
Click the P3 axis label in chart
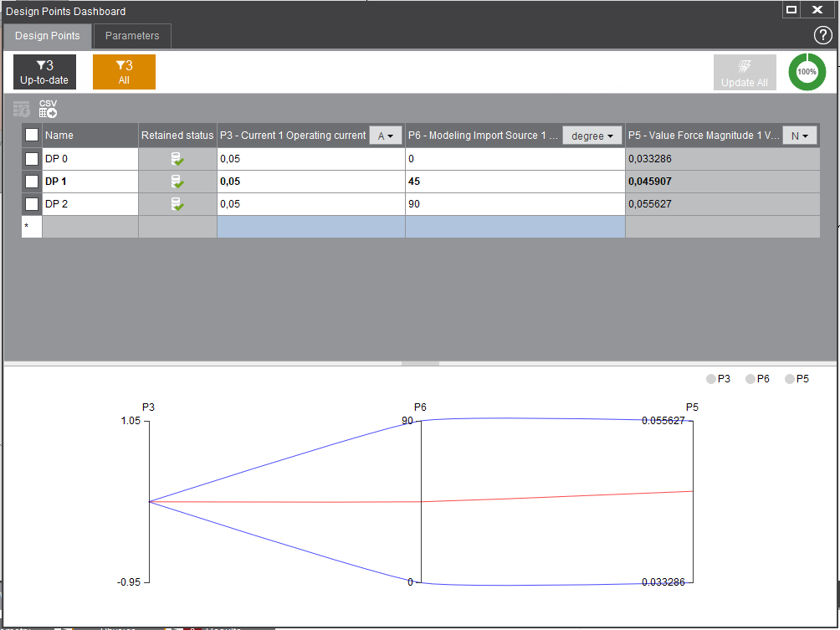148,407
